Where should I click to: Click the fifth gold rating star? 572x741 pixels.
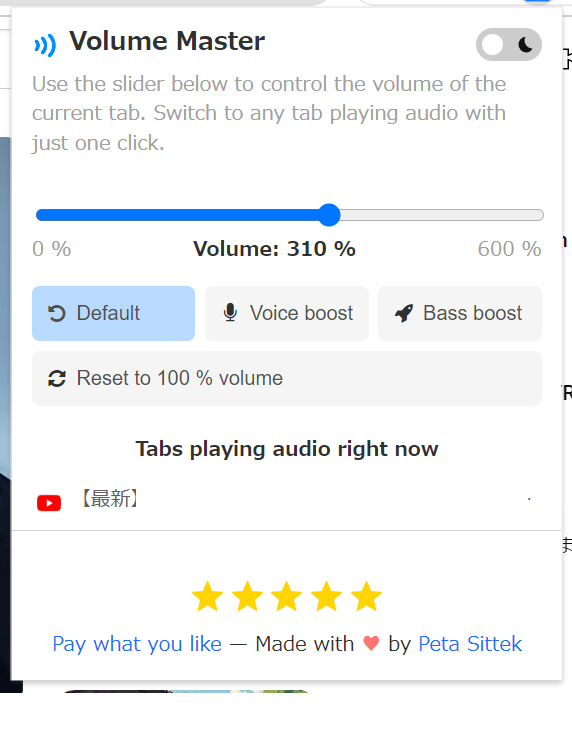point(366,596)
